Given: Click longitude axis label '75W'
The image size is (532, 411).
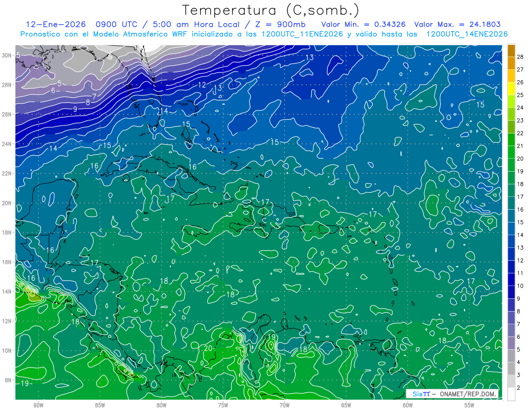Looking at the screenshot, I should click(223, 405).
